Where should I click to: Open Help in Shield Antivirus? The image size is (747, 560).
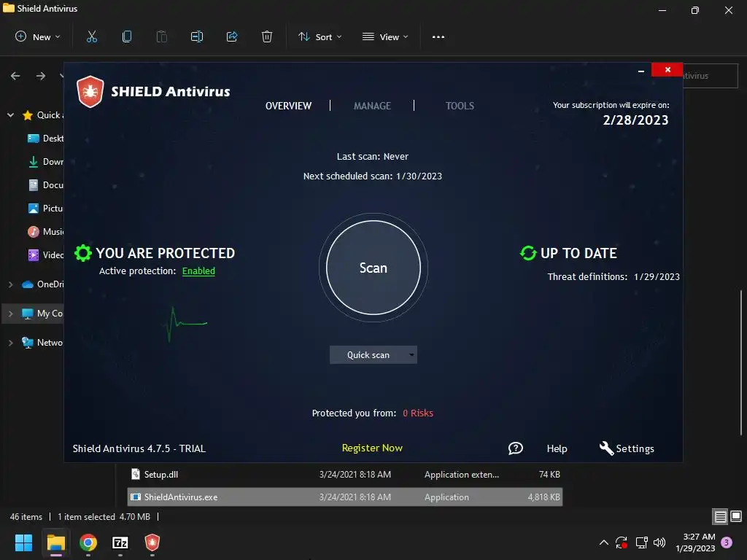point(557,448)
